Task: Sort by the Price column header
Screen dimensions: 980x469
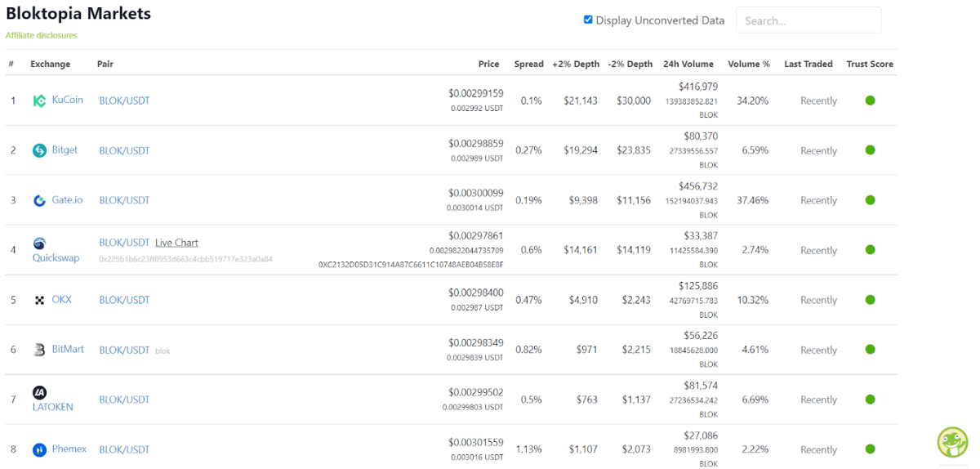Action: coord(489,64)
